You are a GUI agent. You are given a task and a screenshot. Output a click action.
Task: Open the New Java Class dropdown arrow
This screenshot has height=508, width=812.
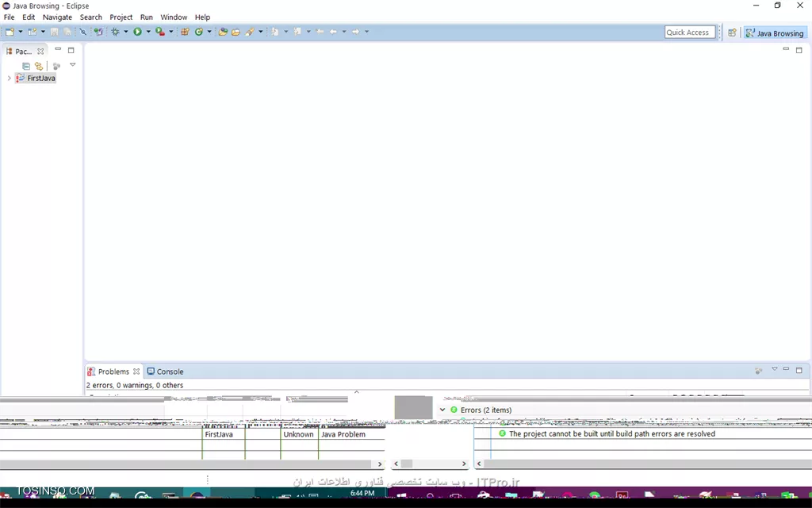209,32
